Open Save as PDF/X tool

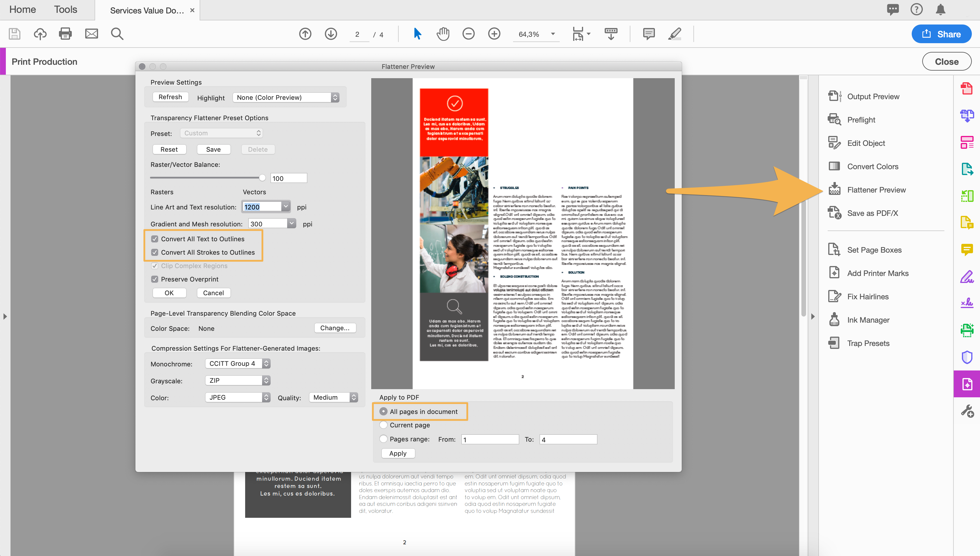click(x=863, y=213)
